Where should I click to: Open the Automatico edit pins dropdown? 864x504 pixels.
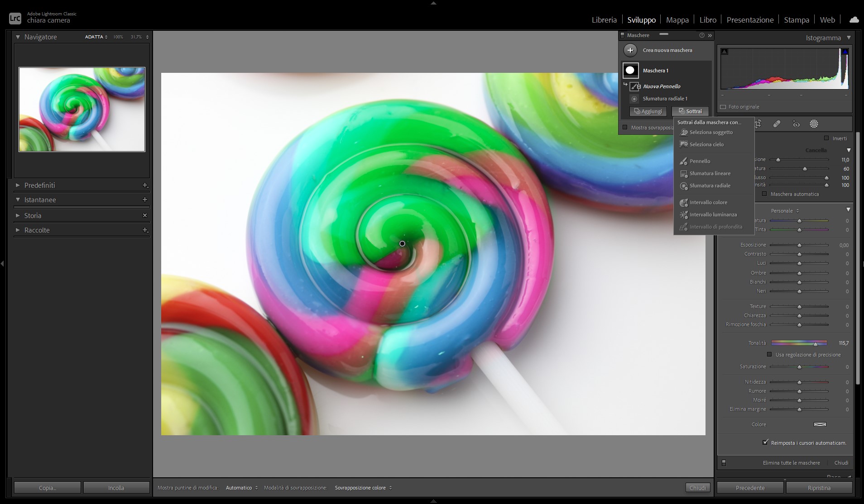tap(242, 488)
